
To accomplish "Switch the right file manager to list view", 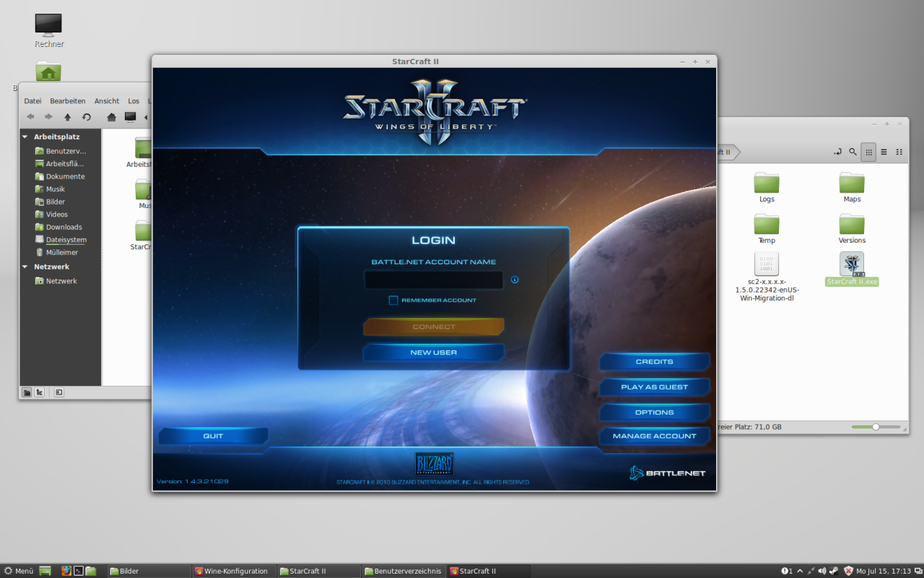I will 884,152.
